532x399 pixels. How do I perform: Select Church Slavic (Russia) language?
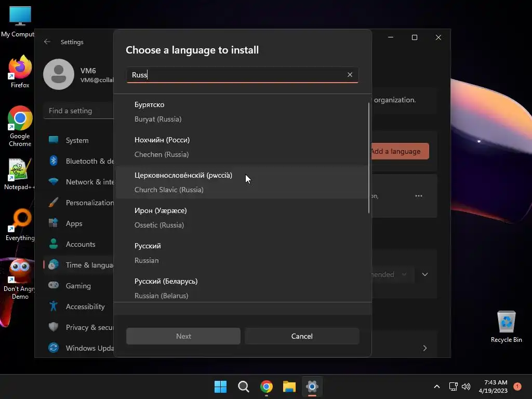pos(242,182)
